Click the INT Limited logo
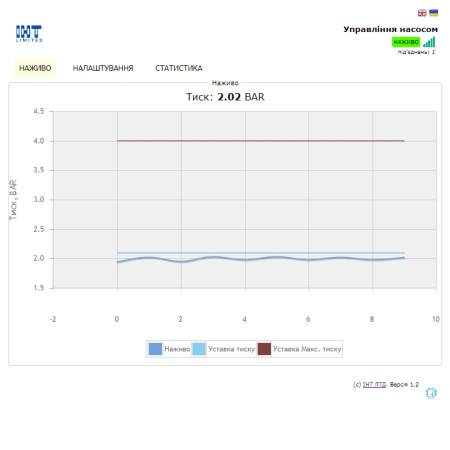Image resolution: width=450 pixels, height=450 pixels. (x=29, y=34)
